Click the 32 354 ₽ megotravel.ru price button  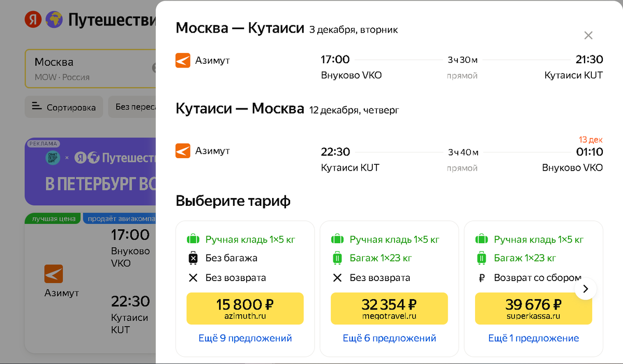coord(389,308)
